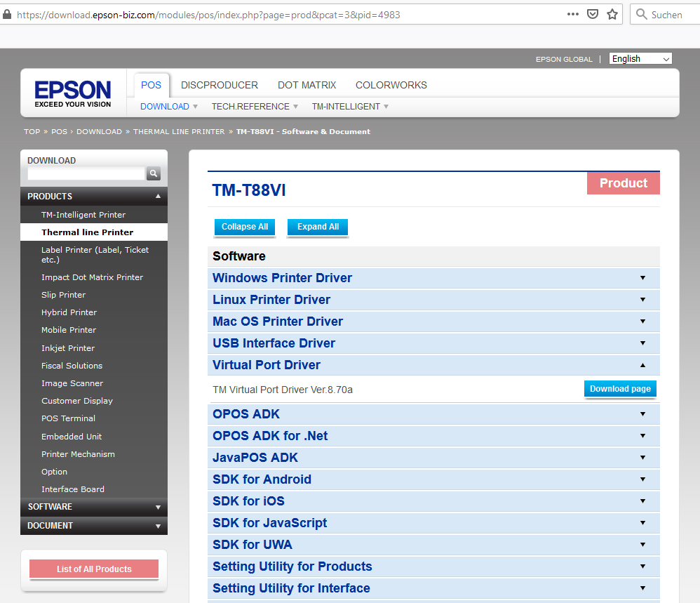The image size is (700, 603).
Task: Switch to the COLORWORKS tab
Action: point(391,86)
